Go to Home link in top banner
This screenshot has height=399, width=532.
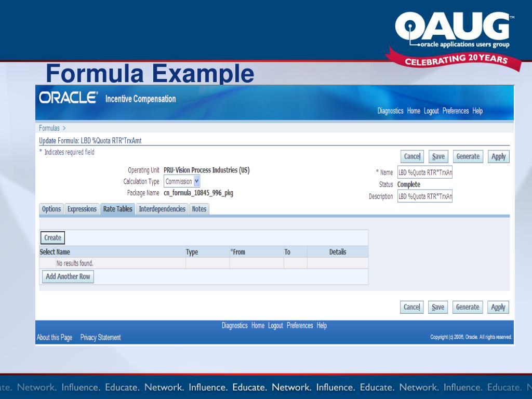[414, 111]
